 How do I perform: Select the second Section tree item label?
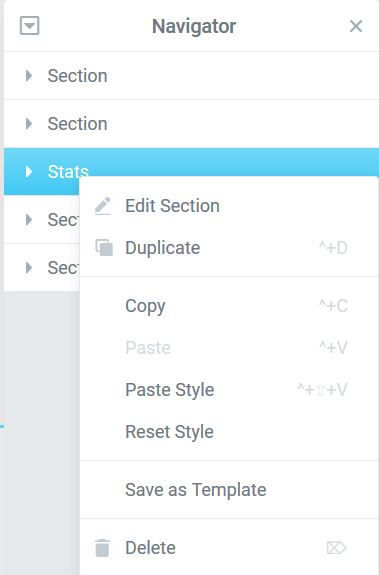[77, 124]
